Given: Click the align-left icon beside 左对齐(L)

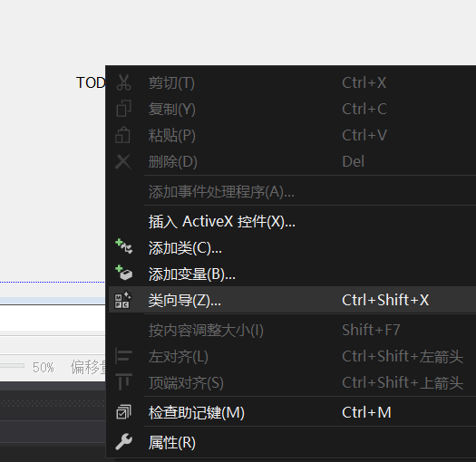Looking at the screenshot, I should tap(123, 356).
